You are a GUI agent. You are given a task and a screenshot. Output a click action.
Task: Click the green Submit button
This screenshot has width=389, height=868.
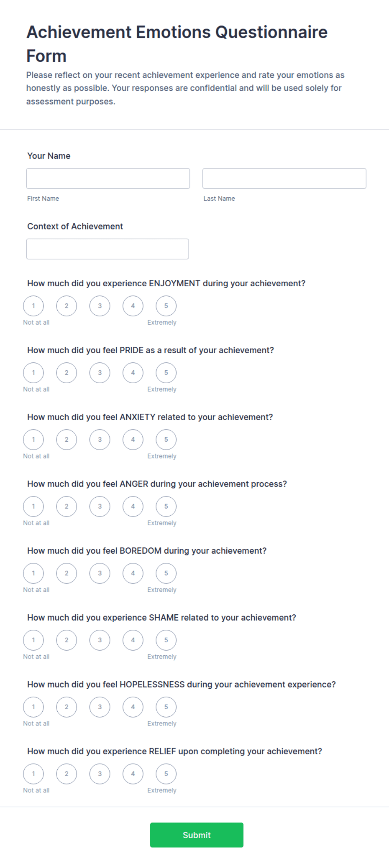197,835
